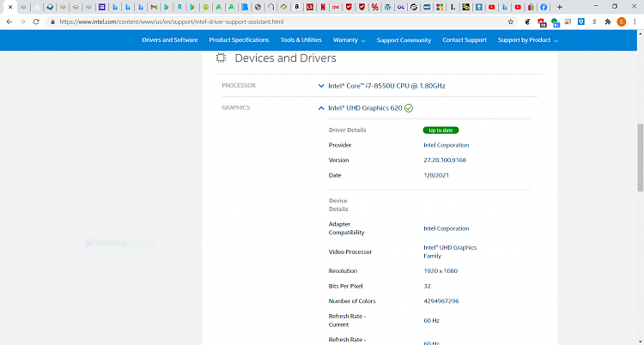Click the Devices and Drivers heading
Screen dimensions: 644x345
tap(285, 57)
